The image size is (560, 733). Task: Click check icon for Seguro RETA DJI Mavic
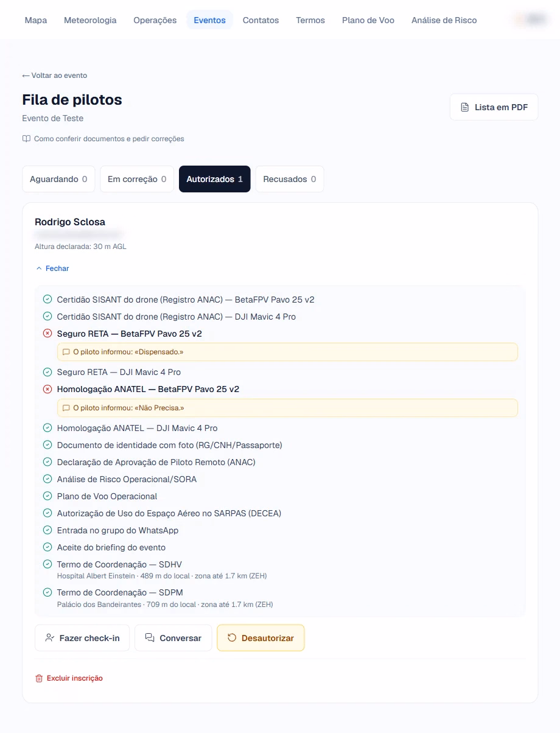pyautogui.click(x=47, y=372)
